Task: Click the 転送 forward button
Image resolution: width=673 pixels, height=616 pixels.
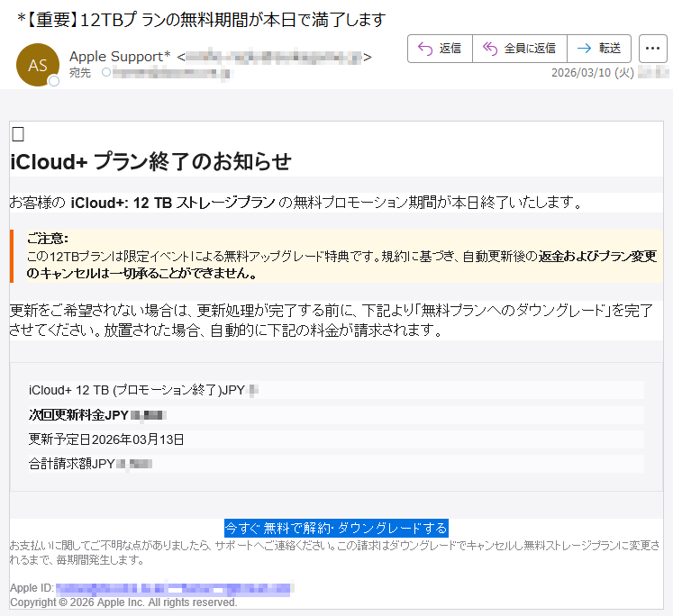Action: coord(599,49)
